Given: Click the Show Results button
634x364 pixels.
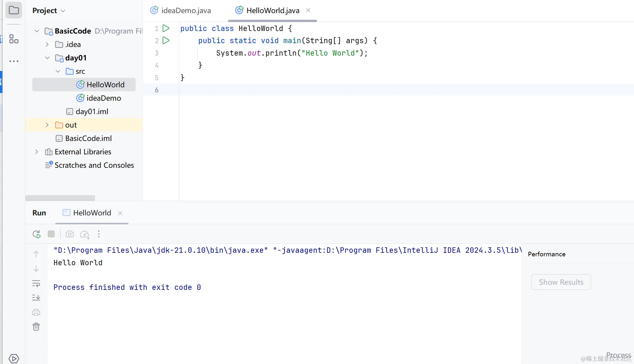Looking at the screenshot, I should (561, 282).
